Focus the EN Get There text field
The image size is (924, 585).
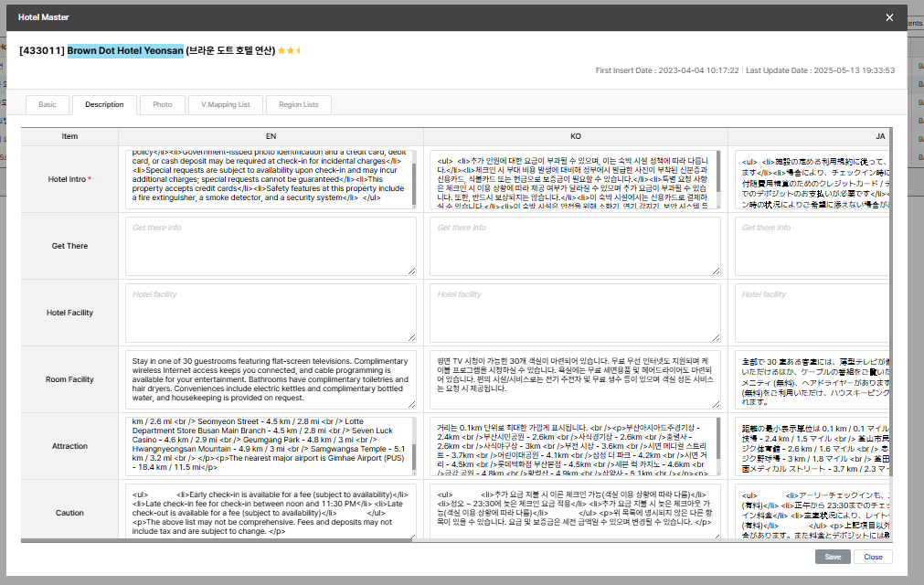coord(271,246)
